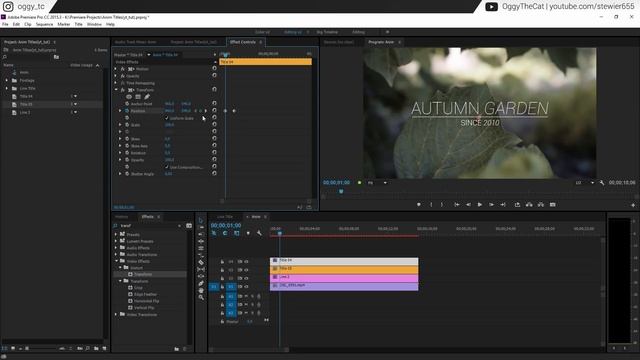Step back one frame in Program Monitor
Viewport: 640px width, 360px height.
468,204
